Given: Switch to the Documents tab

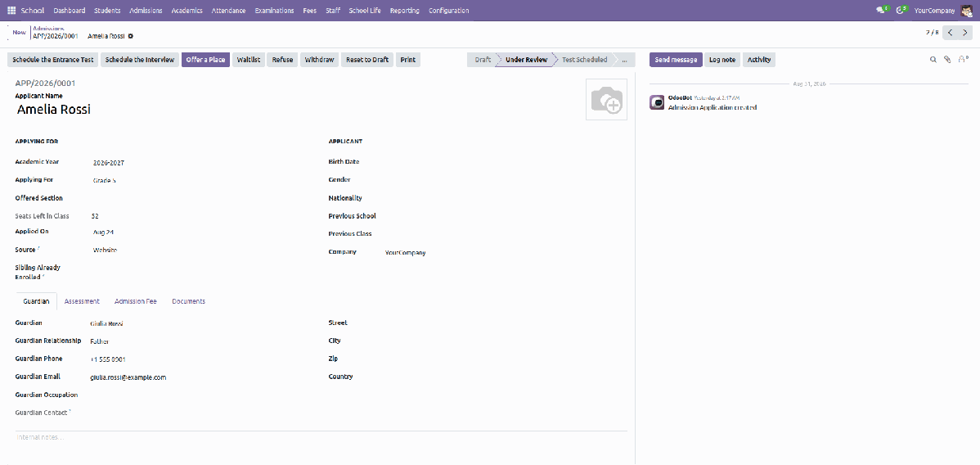Looking at the screenshot, I should (x=189, y=301).
